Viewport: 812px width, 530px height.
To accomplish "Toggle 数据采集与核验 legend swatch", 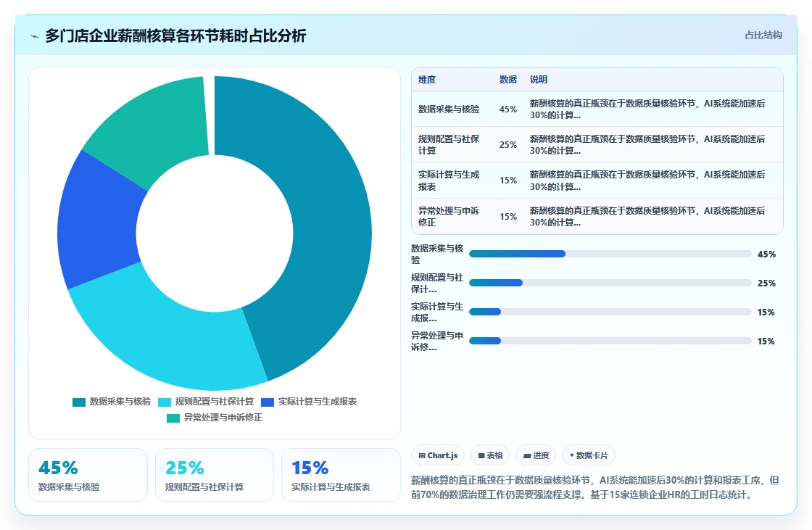I will [x=79, y=402].
